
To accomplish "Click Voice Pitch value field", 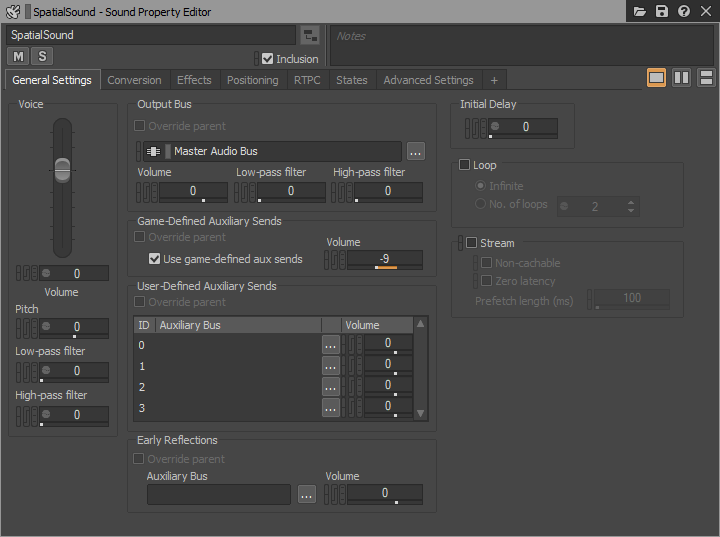I will [x=74, y=328].
